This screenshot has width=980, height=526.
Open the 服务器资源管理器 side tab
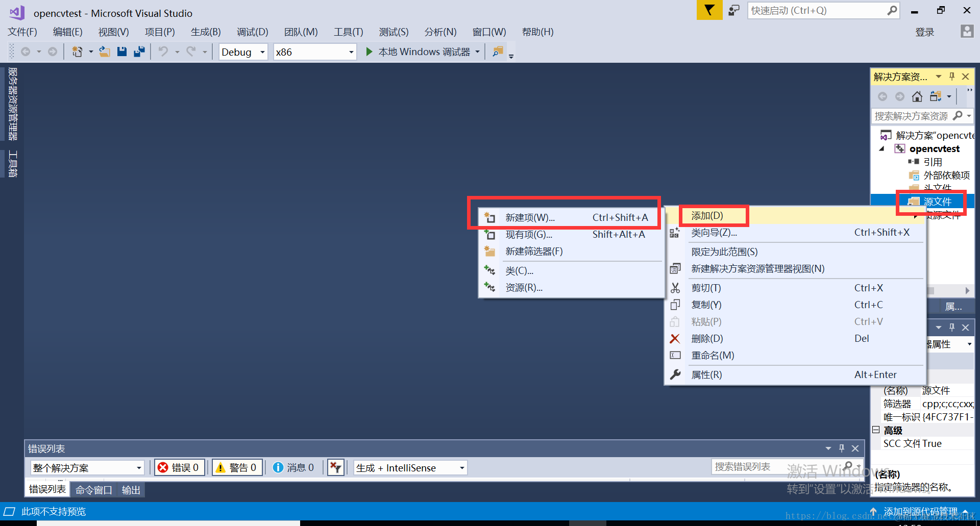(x=13, y=104)
